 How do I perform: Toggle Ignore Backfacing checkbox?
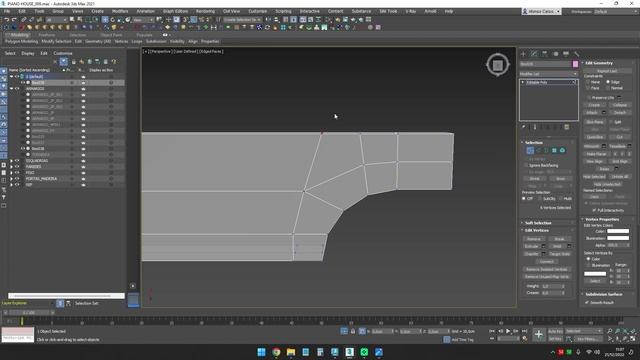pos(526,165)
